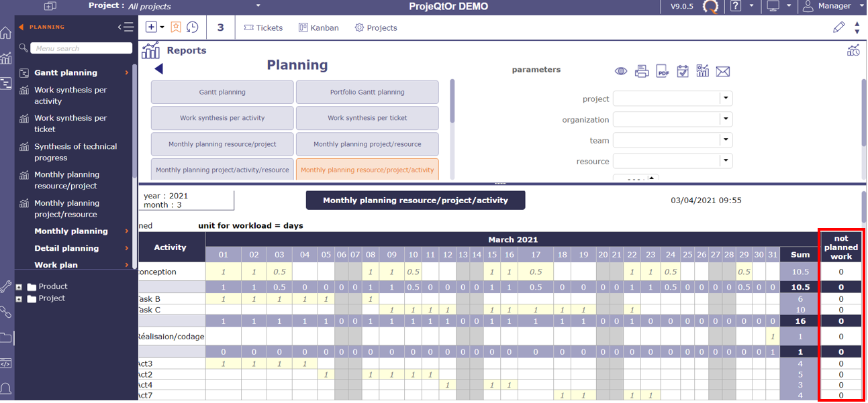This screenshot has width=868, height=403.
Task: Open the history clock icon
Action: pos(193,27)
